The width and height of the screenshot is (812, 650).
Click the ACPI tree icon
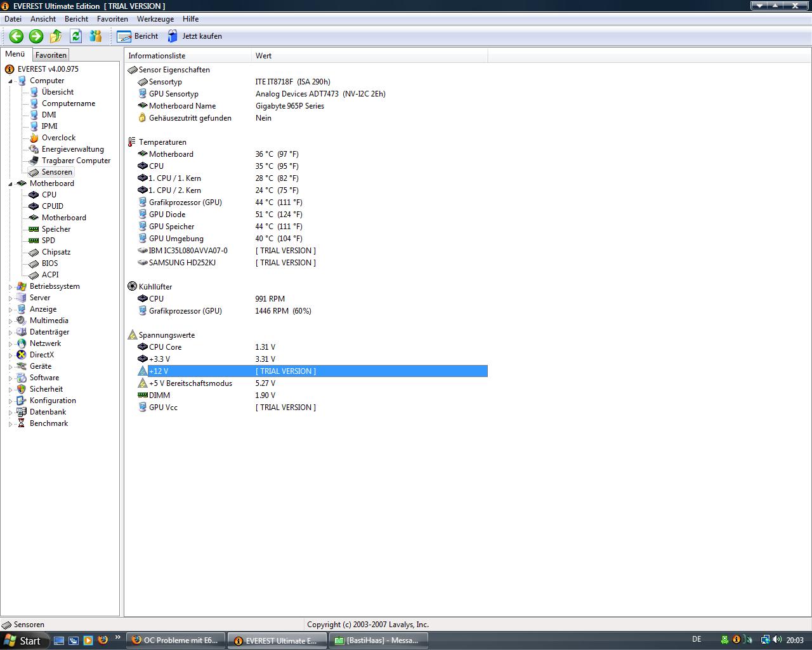(34, 275)
